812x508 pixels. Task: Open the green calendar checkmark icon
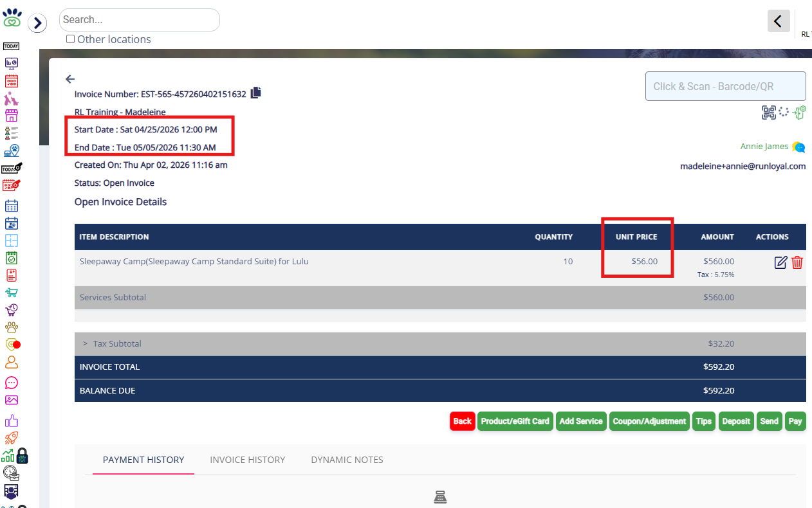tap(12, 258)
